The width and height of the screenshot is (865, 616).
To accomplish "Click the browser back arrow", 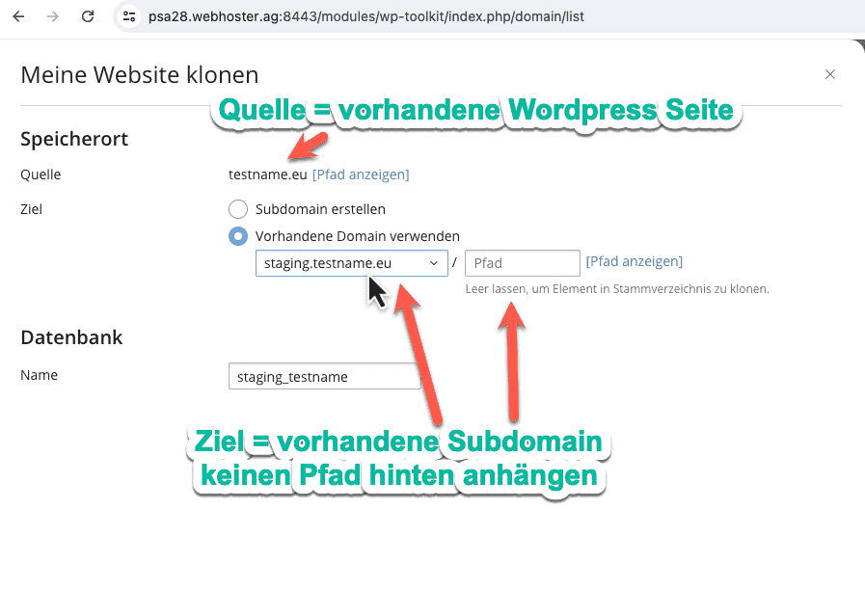I will point(18,16).
